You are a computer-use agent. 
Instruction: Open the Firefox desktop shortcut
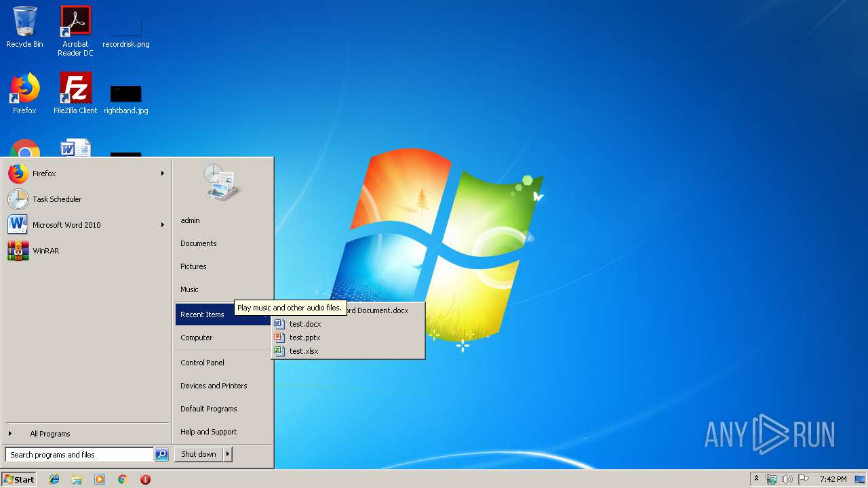tap(24, 94)
